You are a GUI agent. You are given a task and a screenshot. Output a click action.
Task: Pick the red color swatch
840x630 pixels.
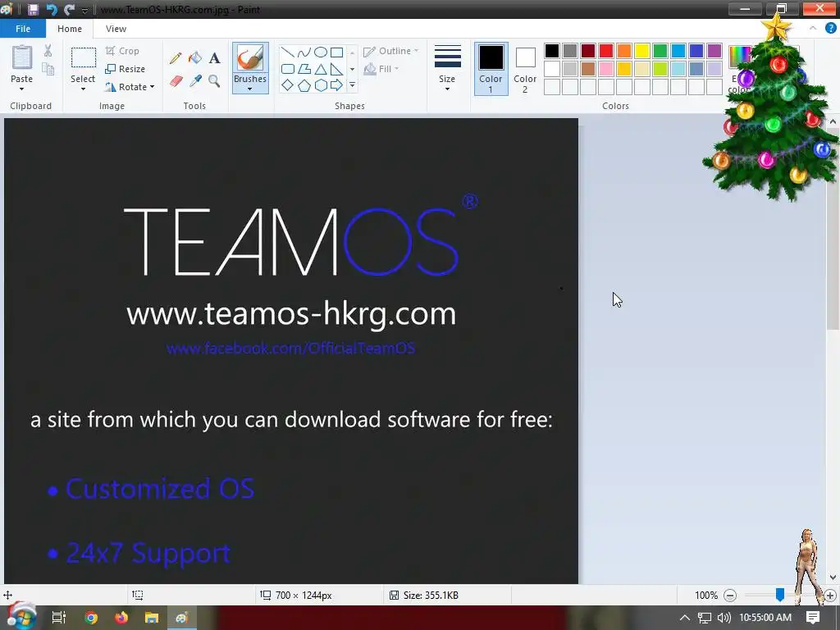click(x=606, y=51)
